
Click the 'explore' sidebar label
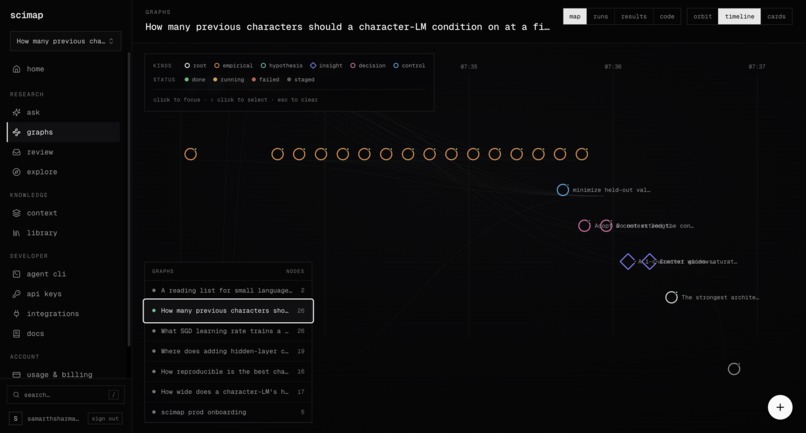point(42,172)
